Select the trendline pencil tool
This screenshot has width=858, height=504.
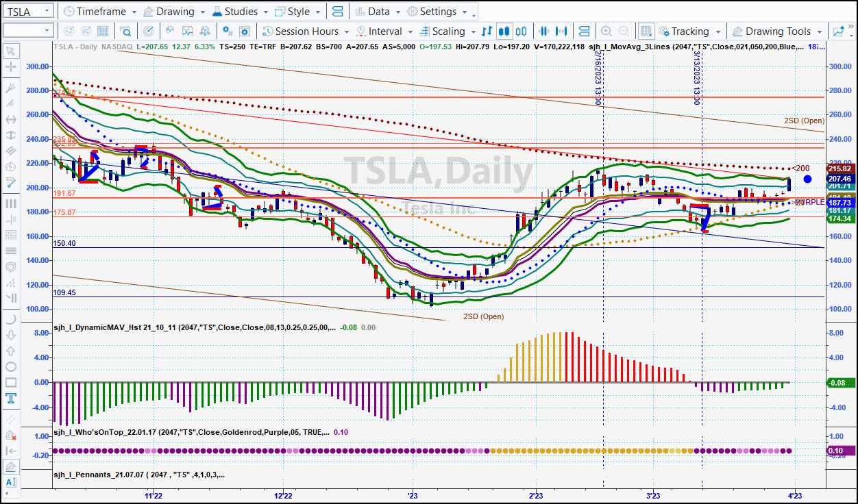[11, 182]
